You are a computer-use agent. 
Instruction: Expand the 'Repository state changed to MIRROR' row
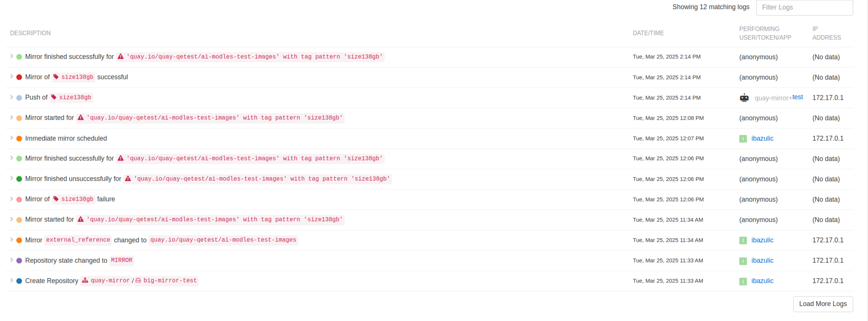pyautogui.click(x=12, y=260)
